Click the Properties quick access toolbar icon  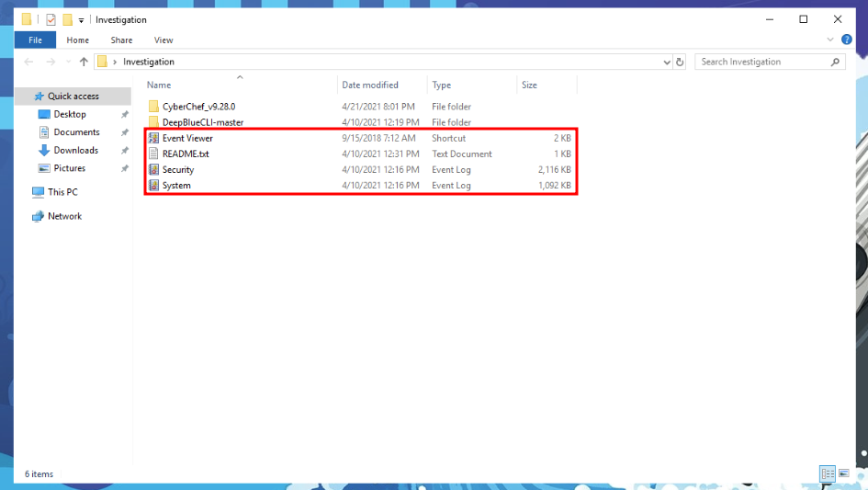pos(51,20)
